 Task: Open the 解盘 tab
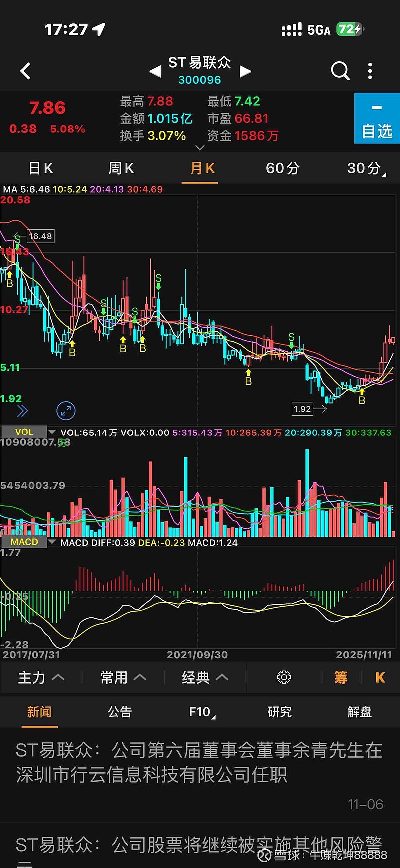pos(360,712)
